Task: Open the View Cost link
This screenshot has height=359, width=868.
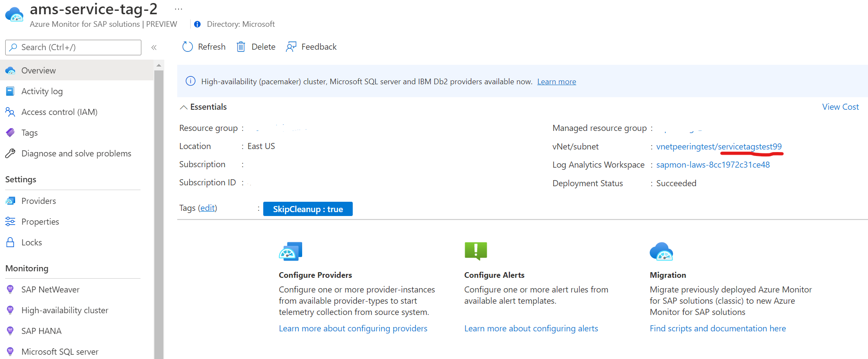Action: (x=840, y=107)
